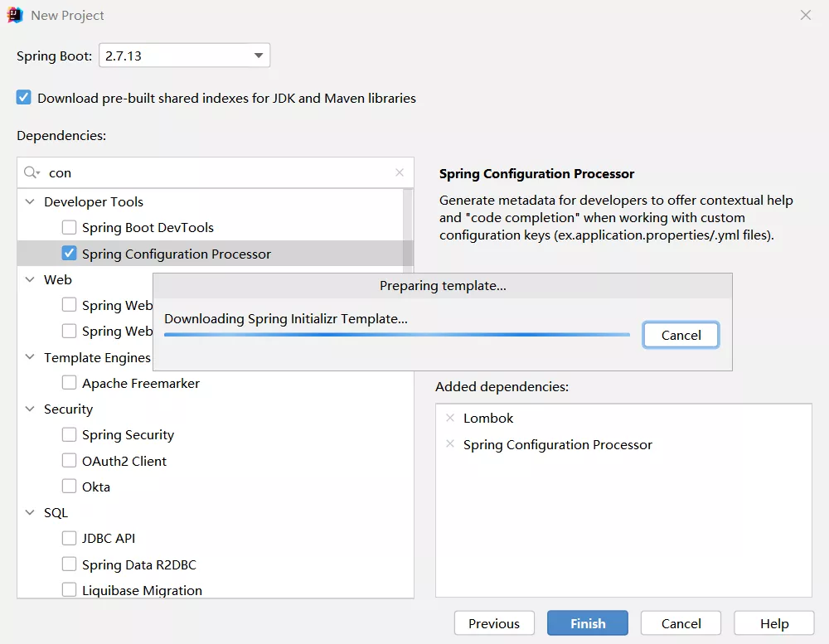Select the JDBC API row label
829x644 pixels.
pos(109,538)
